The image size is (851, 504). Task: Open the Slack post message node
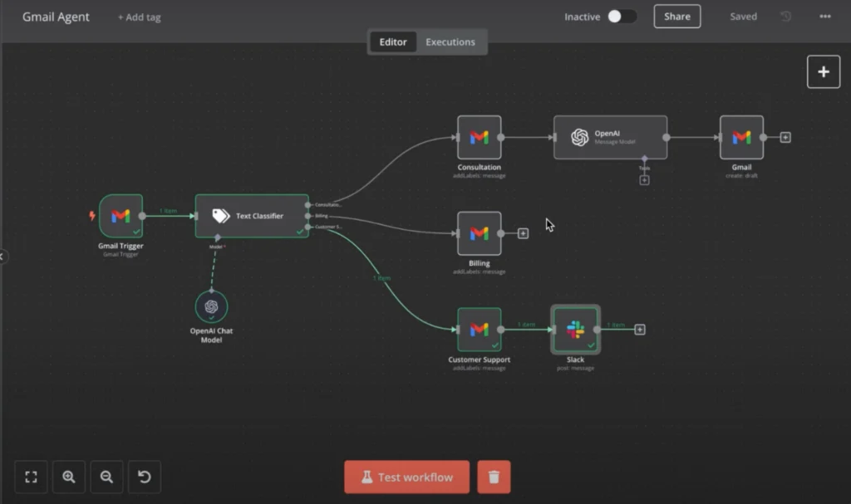coord(575,330)
